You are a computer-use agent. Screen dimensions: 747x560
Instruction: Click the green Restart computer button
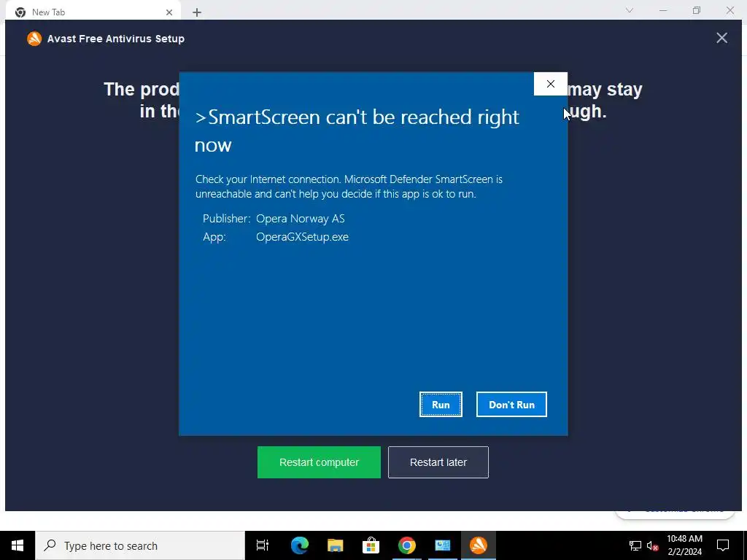[x=319, y=462]
